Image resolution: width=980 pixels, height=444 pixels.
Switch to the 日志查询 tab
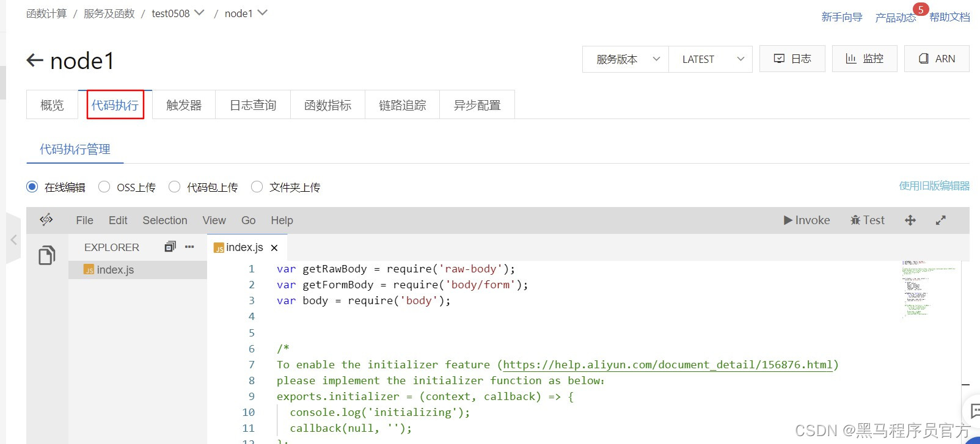253,105
